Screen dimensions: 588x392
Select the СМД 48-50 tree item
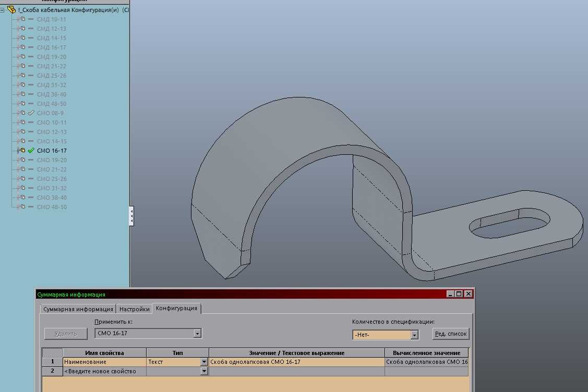click(51, 103)
